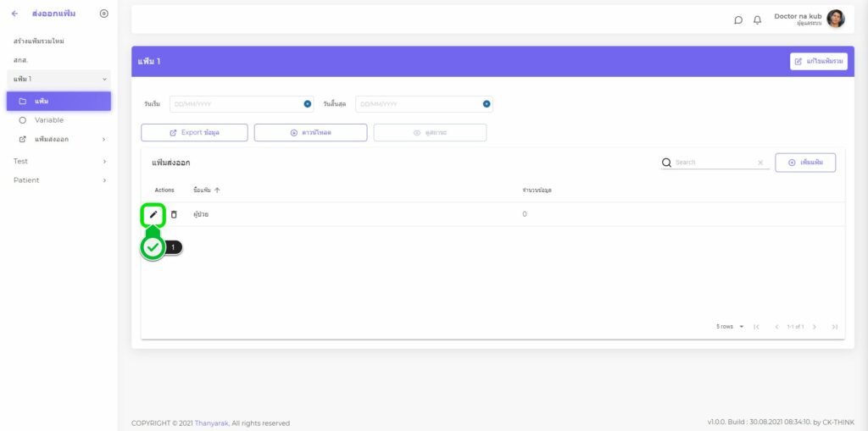Open the 5 rows per page dropdown
Image resolution: width=868 pixels, height=431 pixels.
tap(730, 326)
